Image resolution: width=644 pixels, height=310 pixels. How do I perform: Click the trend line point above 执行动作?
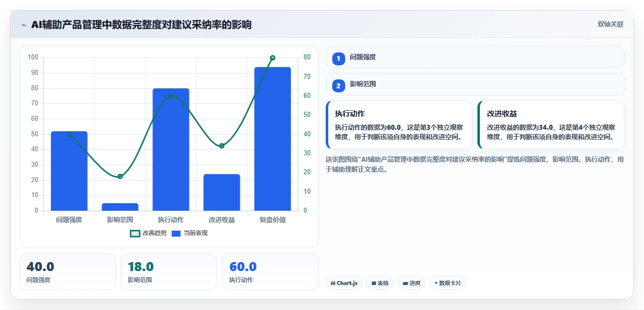tap(171, 96)
